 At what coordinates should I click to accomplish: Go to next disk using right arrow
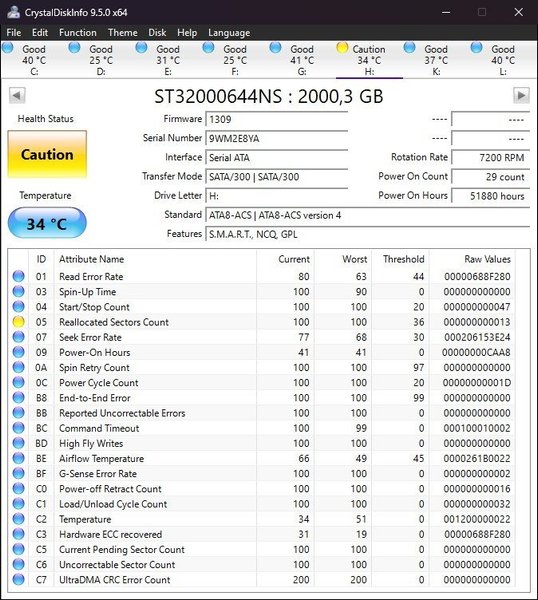521,95
